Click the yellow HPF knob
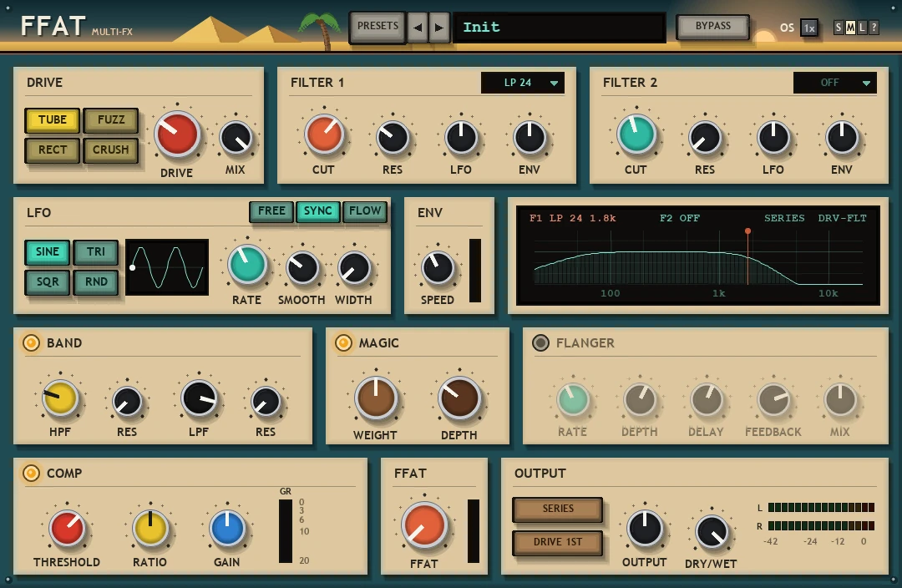This screenshot has height=588, width=902. [x=60, y=398]
